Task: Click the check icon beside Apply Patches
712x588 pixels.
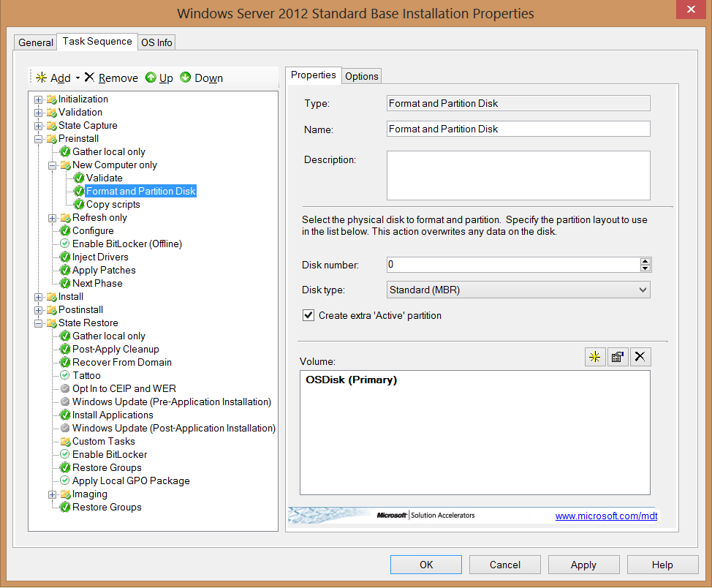Action: [x=65, y=271]
